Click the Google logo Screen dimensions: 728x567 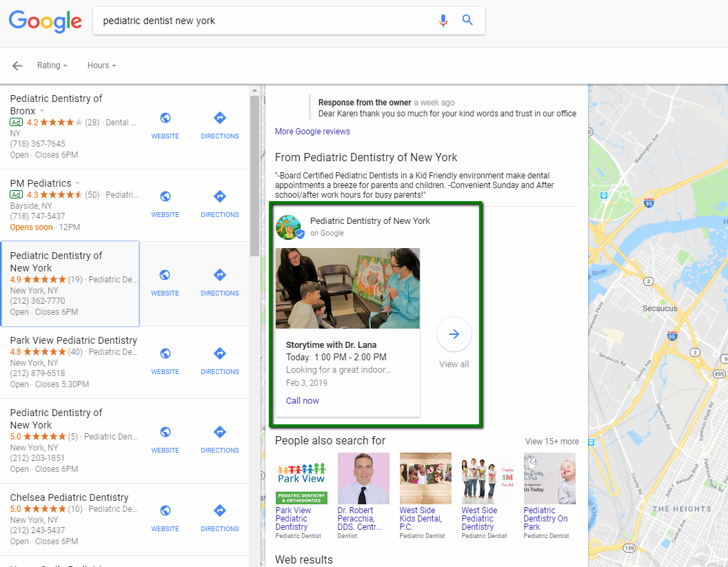click(45, 21)
